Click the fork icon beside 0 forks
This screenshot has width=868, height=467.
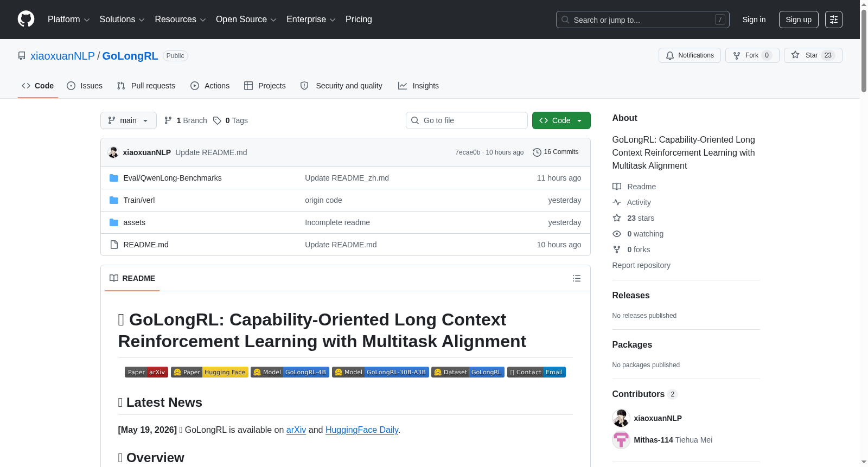pyautogui.click(x=617, y=250)
